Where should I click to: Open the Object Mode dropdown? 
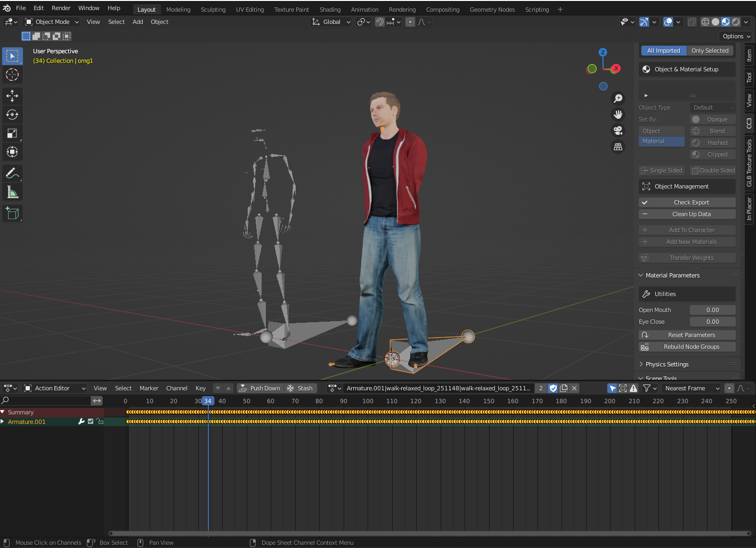pos(52,22)
